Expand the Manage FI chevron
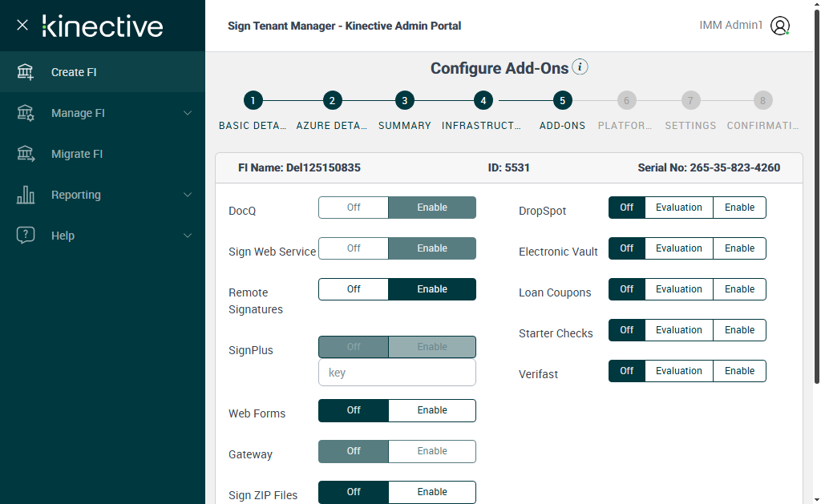This screenshot has width=821, height=504. click(x=188, y=113)
